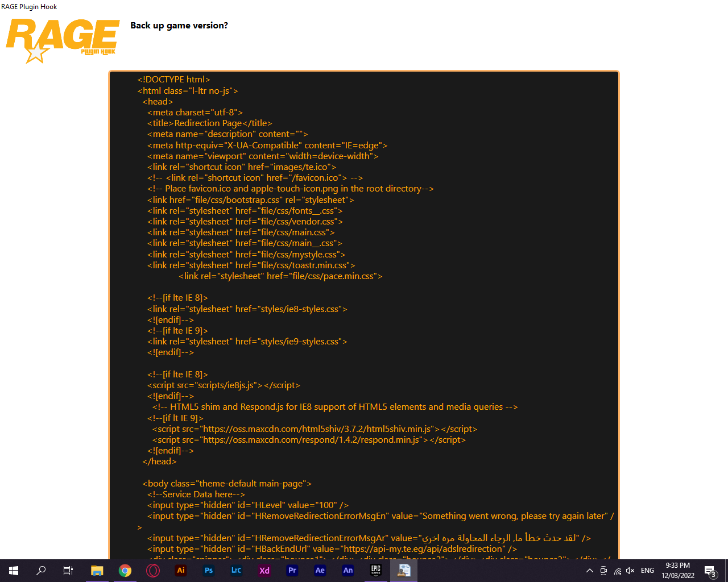The width and height of the screenshot is (728, 582).
Task: Open Adobe After Effects from the taskbar
Action: click(x=320, y=571)
